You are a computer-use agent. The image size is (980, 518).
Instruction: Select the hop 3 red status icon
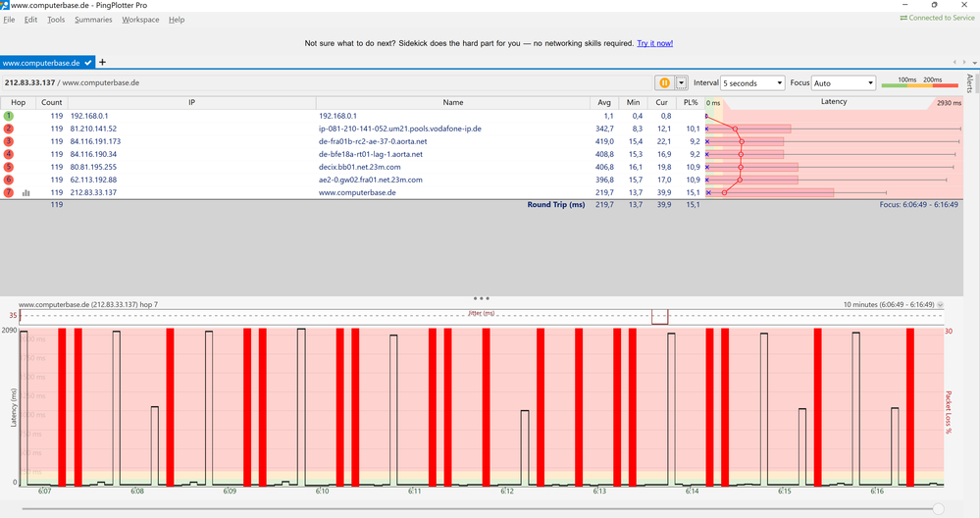pos(8,141)
